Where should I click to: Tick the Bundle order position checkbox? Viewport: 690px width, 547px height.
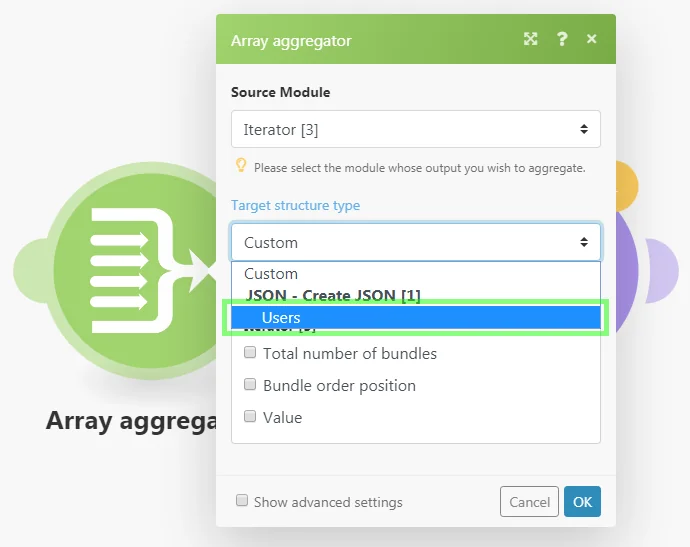[250, 385]
